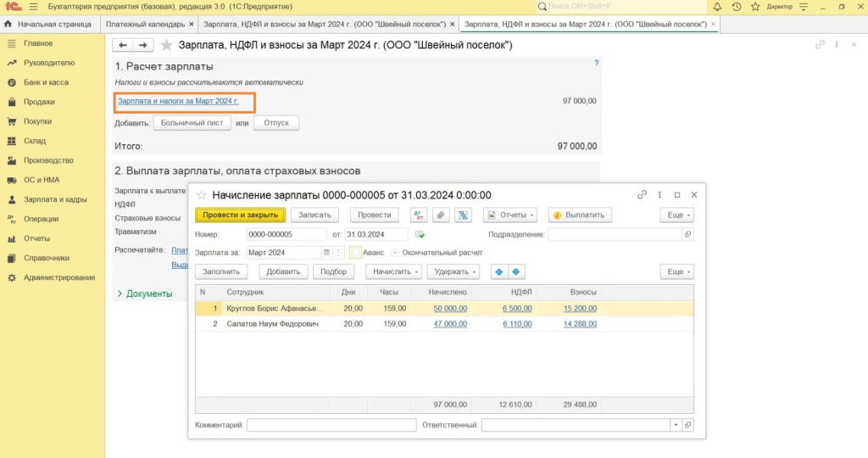The image size is (868, 458).
Task: Open the Отчеты dropdown menu
Action: [511, 215]
